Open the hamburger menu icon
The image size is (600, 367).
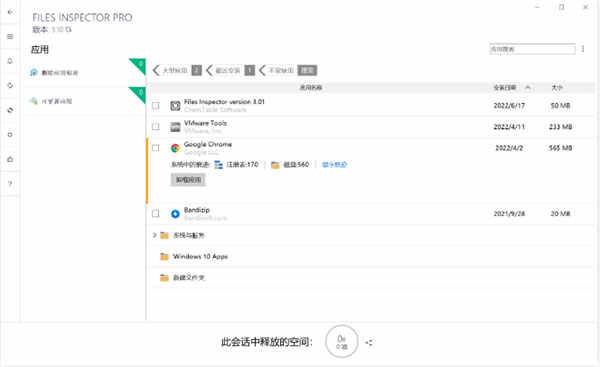click(10, 37)
